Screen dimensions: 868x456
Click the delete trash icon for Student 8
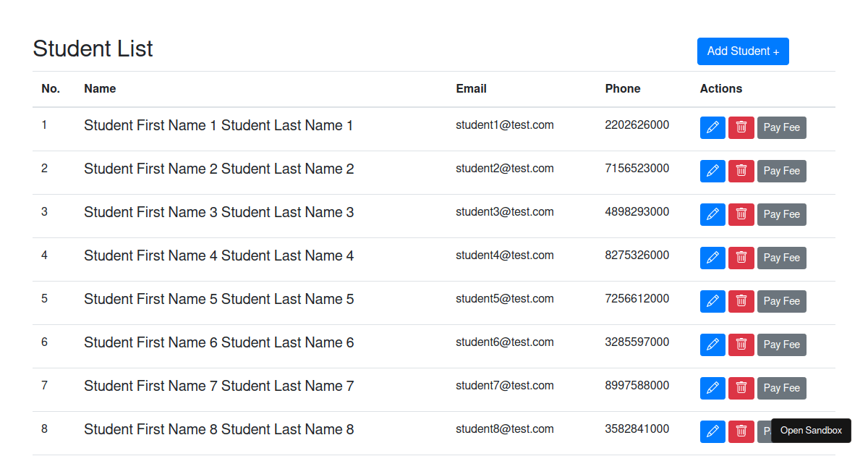741,431
